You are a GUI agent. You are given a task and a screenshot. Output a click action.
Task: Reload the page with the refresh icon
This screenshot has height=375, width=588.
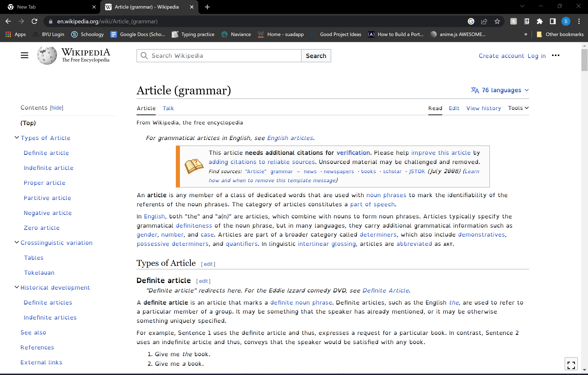tap(34, 21)
